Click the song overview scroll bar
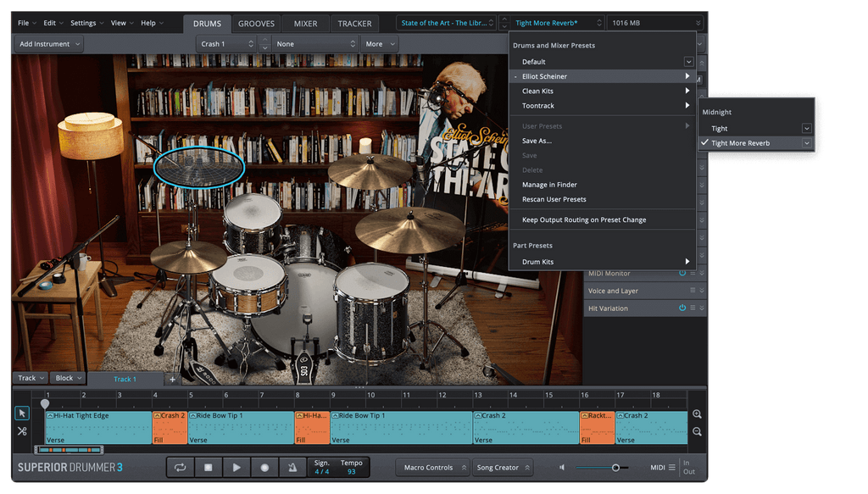 tap(69, 450)
